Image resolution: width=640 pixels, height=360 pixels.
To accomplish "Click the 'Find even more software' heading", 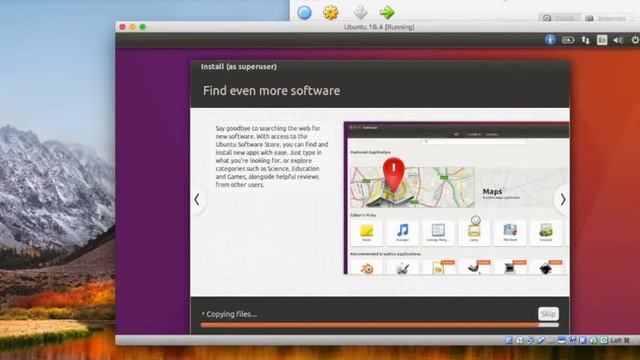I will 271,91.
